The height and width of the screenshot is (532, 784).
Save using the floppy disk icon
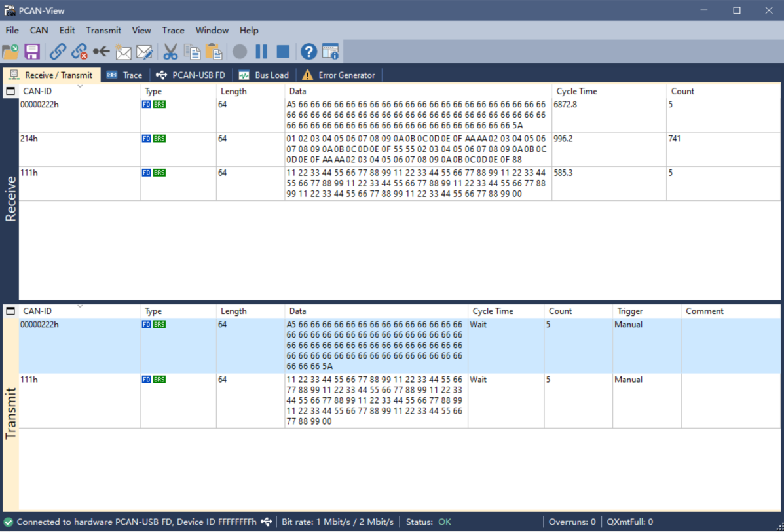(x=32, y=52)
